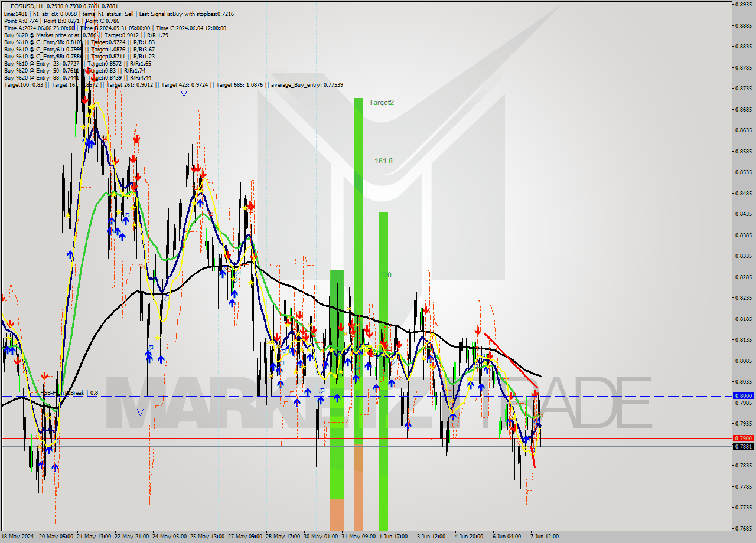Click the 1 Jun 17:00 time label
This screenshot has width=756, height=543.
click(x=393, y=537)
